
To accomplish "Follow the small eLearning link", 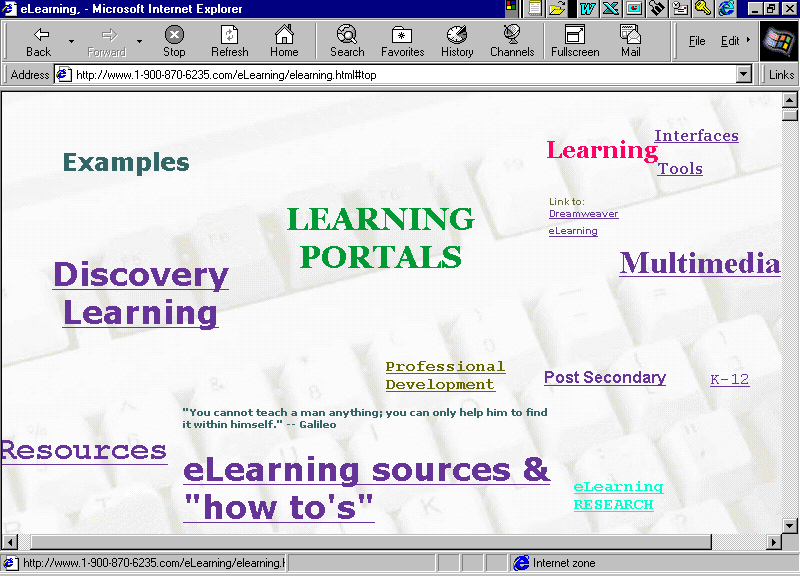I will 573,231.
